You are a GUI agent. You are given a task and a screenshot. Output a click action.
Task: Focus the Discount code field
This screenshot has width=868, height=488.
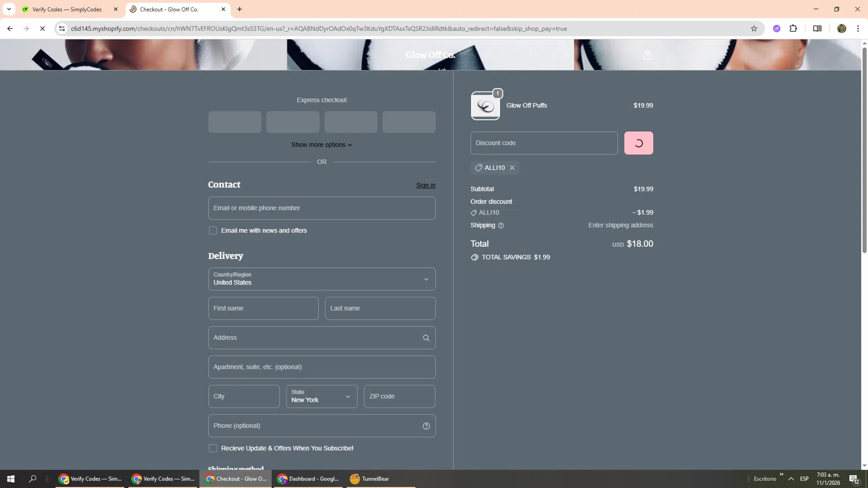544,143
